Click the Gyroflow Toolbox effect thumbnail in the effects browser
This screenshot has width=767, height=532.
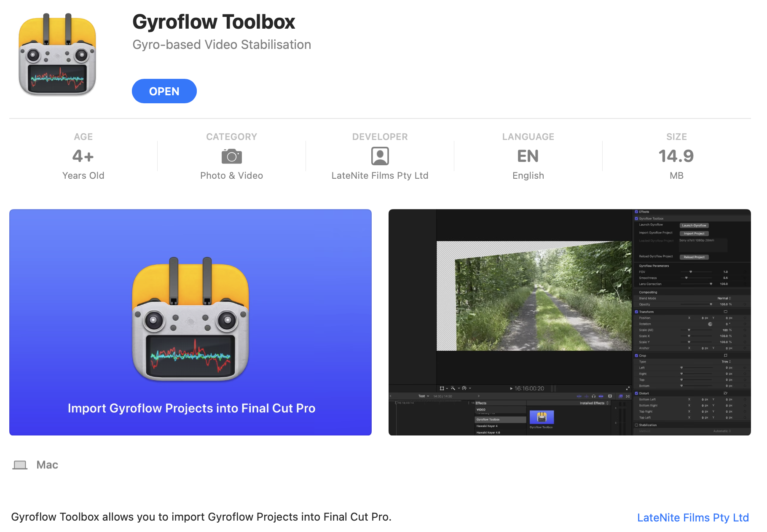[542, 417]
